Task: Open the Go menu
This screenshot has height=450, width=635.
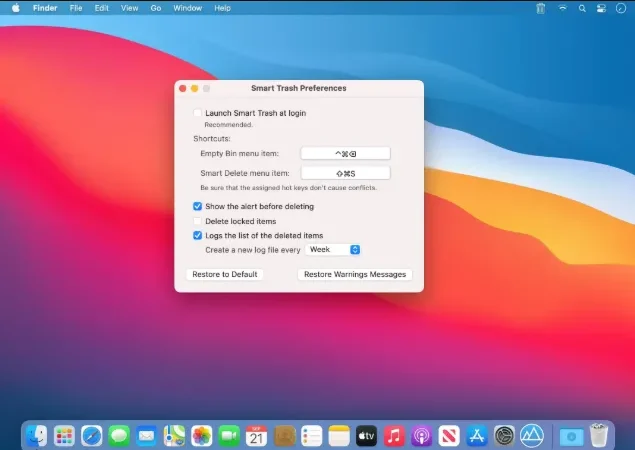Action: 156,8
